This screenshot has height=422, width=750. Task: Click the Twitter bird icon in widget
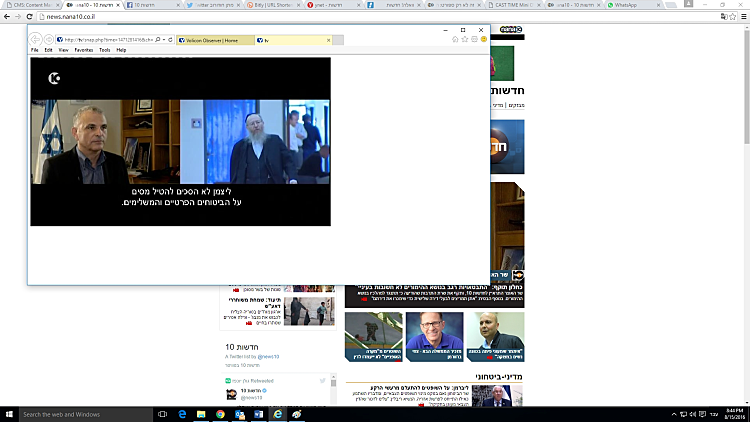[322, 381]
